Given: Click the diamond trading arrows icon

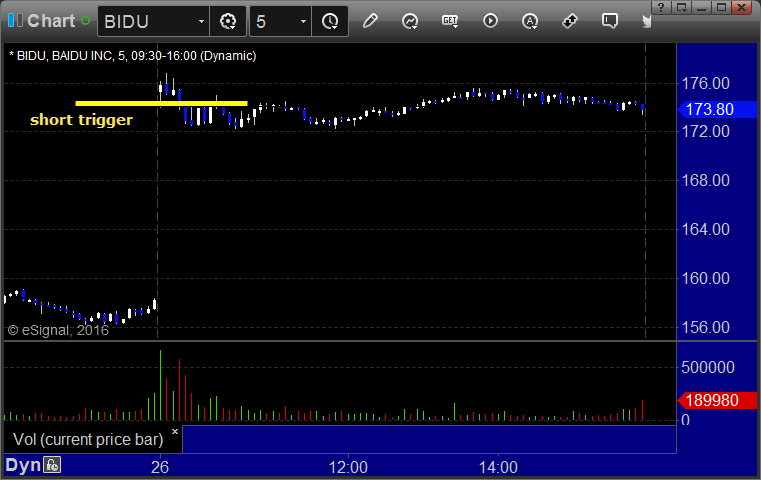Looking at the screenshot, I should pyautogui.click(x=570, y=21).
